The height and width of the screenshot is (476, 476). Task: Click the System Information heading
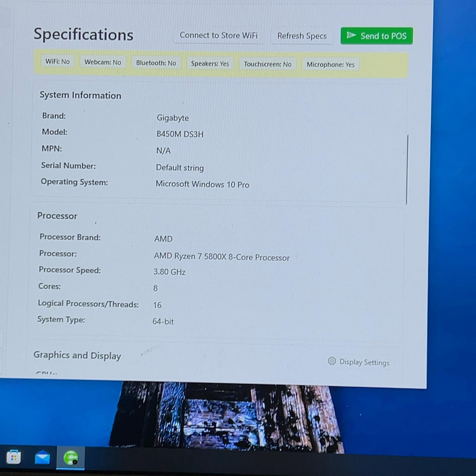tap(81, 95)
